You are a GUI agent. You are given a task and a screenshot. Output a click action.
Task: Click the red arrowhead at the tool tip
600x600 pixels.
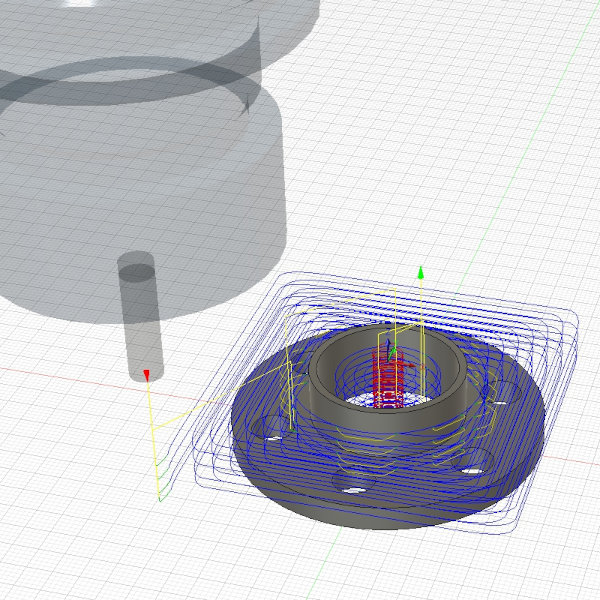pos(147,375)
